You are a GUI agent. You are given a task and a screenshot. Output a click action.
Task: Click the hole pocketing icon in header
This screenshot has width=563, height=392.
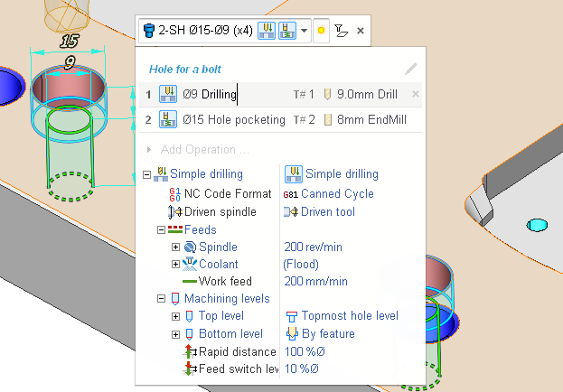pos(289,31)
